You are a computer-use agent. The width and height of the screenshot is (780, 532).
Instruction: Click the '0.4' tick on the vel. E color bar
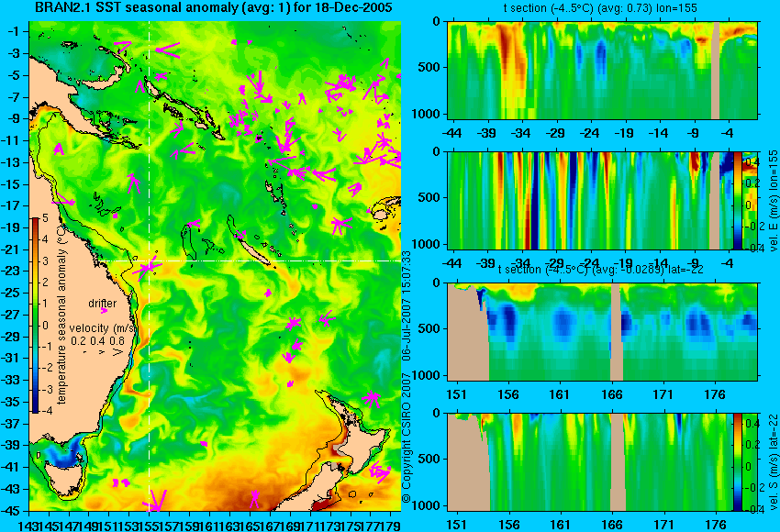pyautogui.click(x=752, y=162)
